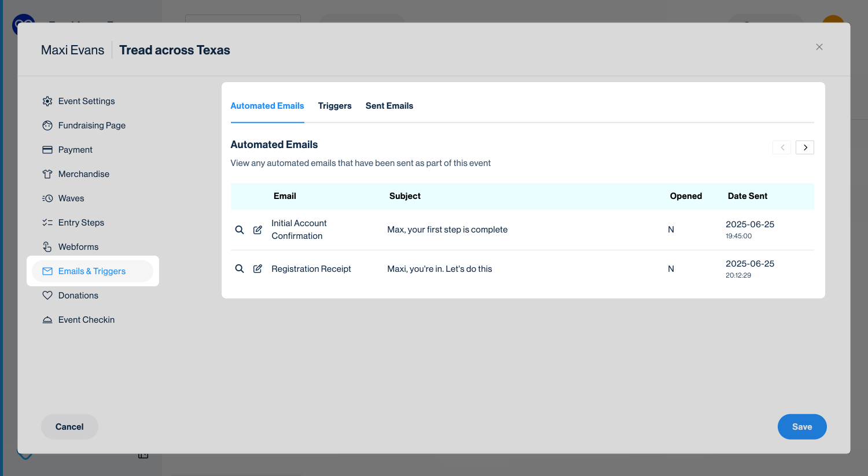The width and height of the screenshot is (868, 476).
Task: Click the Waves clock icon
Action: (x=47, y=198)
